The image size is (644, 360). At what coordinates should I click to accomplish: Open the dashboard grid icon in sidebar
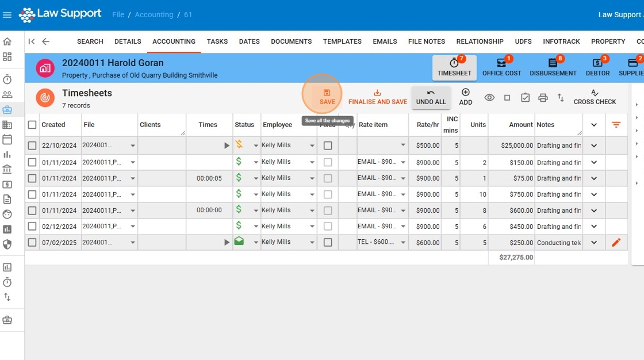coord(7,57)
